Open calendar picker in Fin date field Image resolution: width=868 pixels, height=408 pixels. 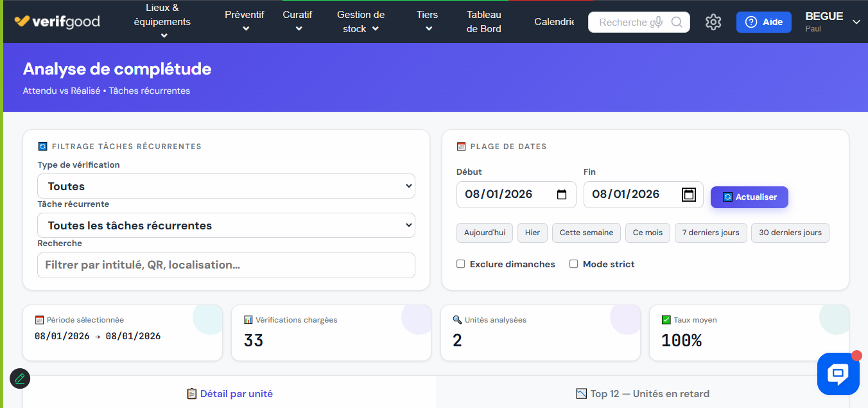[689, 195]
